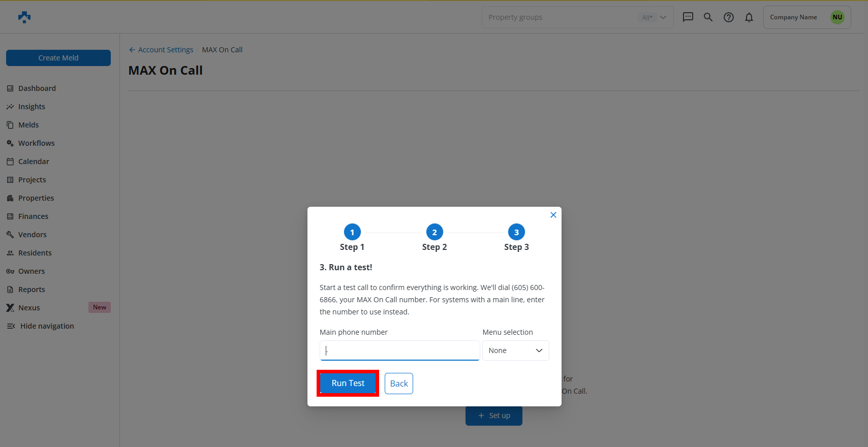The height and width of the screenshot is (447, 868).
Task: Open the notifications bell
Action: (x=749, y=17)
